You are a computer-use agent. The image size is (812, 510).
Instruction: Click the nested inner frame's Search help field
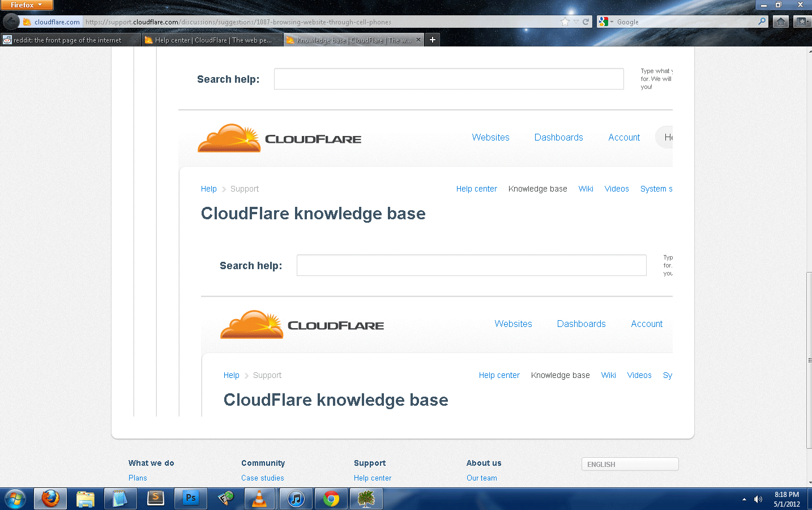472,265
